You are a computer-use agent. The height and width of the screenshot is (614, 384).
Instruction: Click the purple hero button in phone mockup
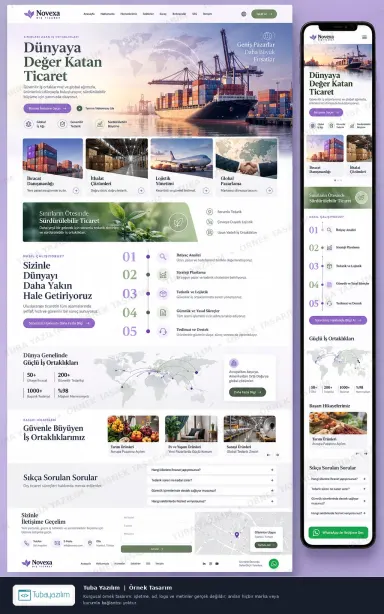coord(326,112)
